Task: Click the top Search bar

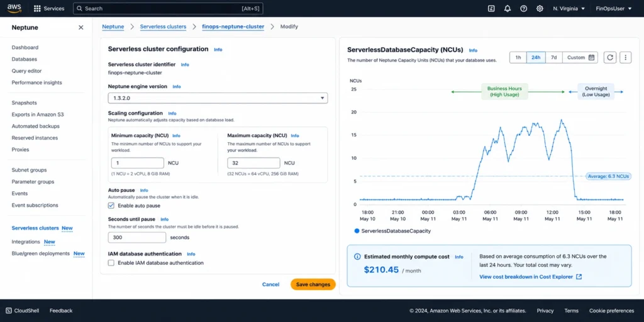Action: coord(168,9)
